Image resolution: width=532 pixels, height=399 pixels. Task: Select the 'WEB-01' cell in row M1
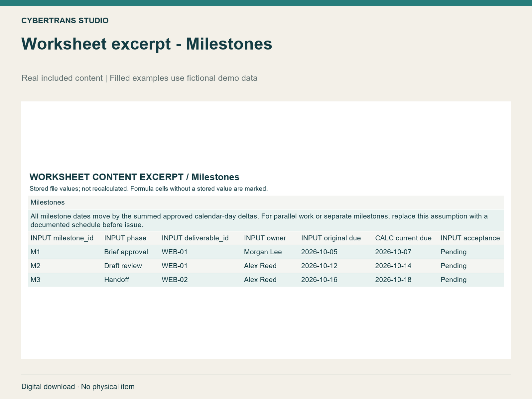(175, 252)
